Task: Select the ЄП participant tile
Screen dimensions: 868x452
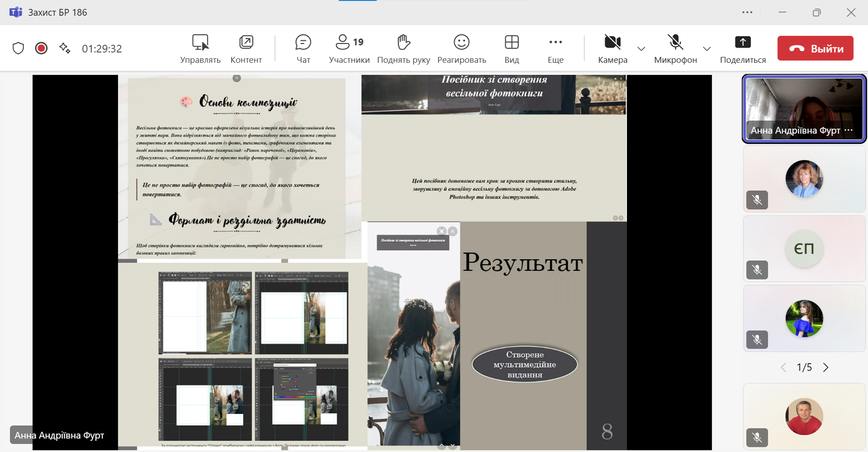Action: point(804,249)
